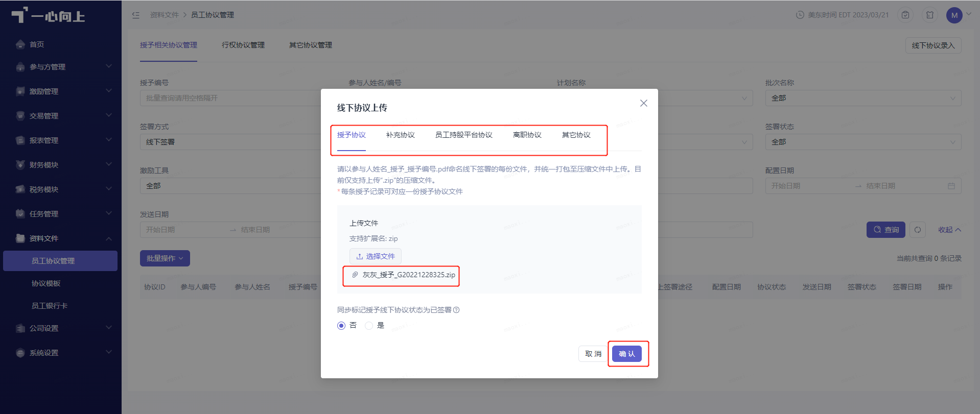This screenshot has height=414, width=980.
Task: Switch to 员工持股平台协议 tab
Action: [x=464, y=135]
